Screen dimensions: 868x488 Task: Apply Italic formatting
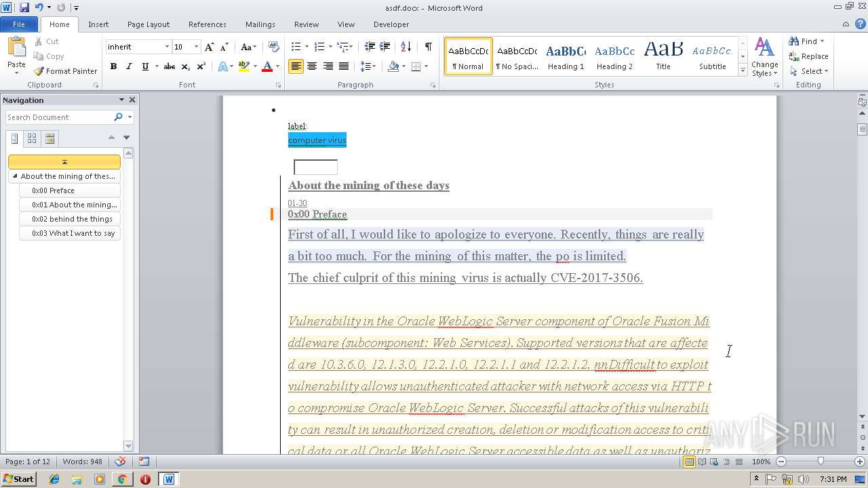click(x=129, y=66)
